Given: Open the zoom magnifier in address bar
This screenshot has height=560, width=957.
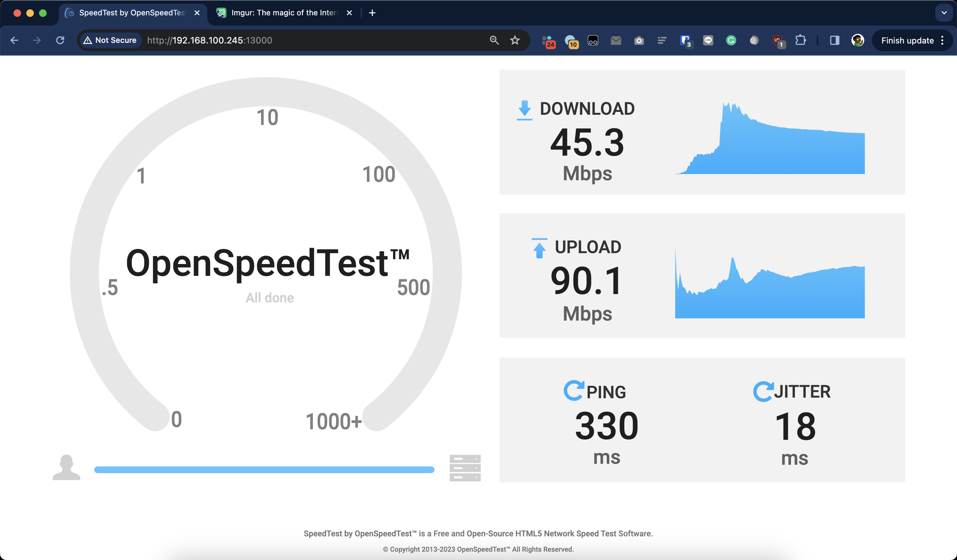Looking at the screenshot, I should click(494, 40).
